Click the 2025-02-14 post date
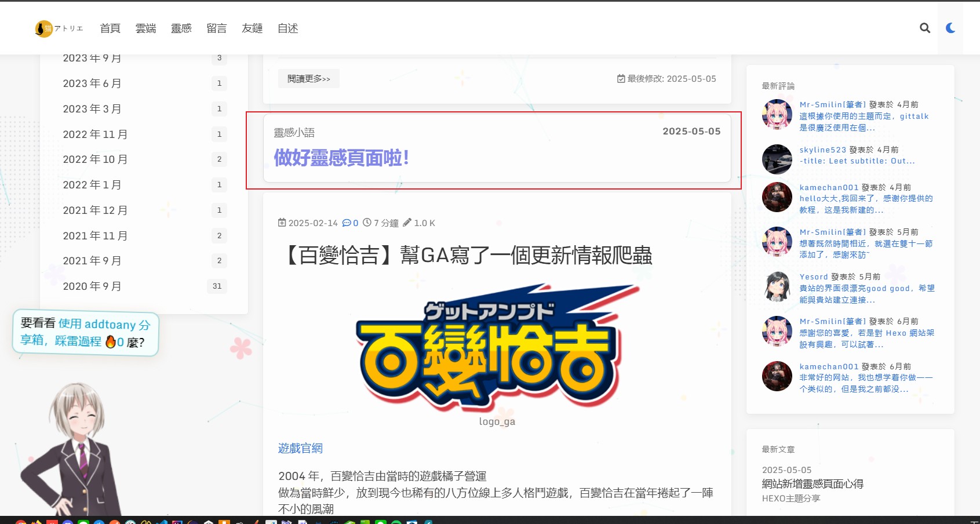Screen dimensions: 980x524 click(313, 223)
